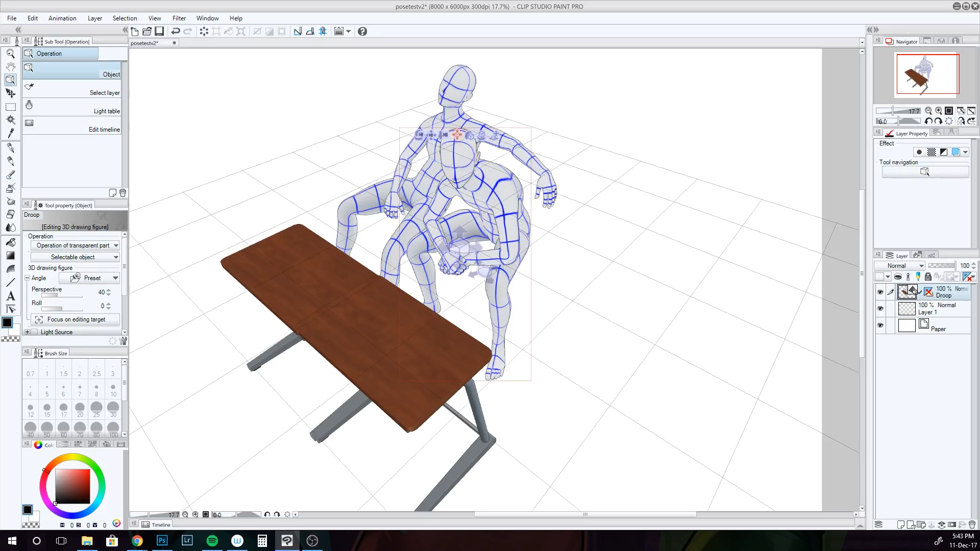Select the Eyedropper tool
Viewport: 980px width, 551px height.
10,133
